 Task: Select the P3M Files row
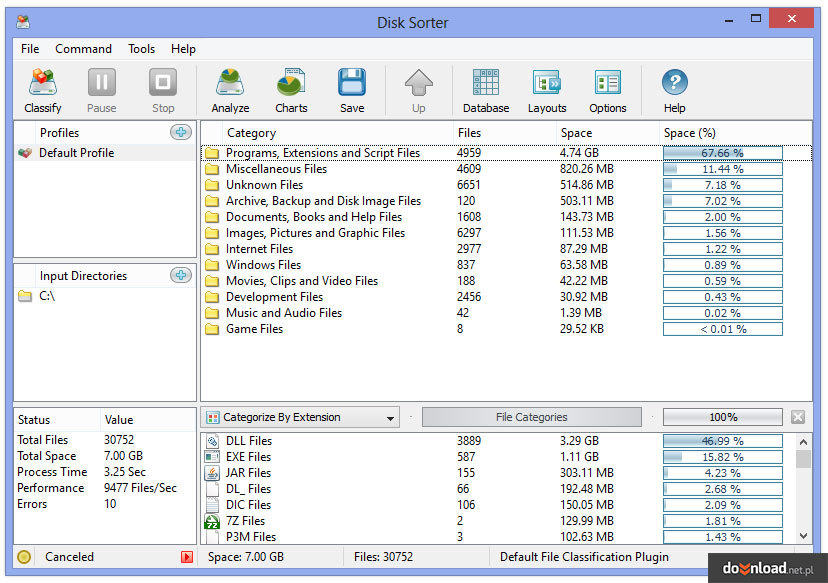tap(498, 537)
